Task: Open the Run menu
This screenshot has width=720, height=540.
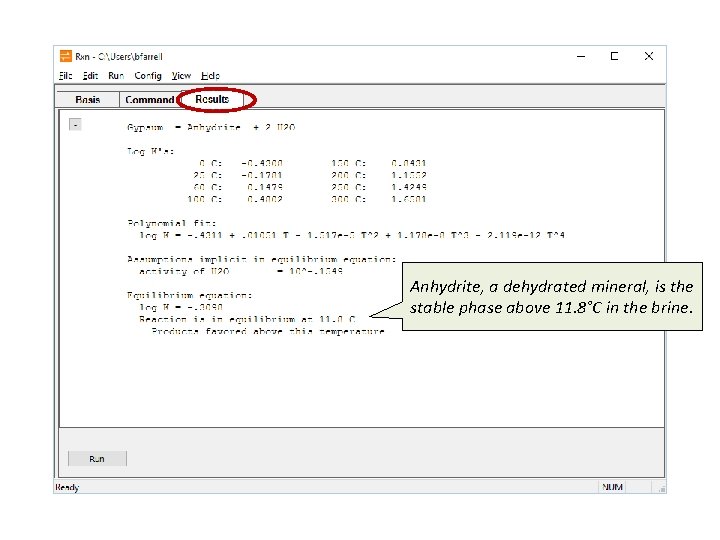Action: [x=116, y=76]
